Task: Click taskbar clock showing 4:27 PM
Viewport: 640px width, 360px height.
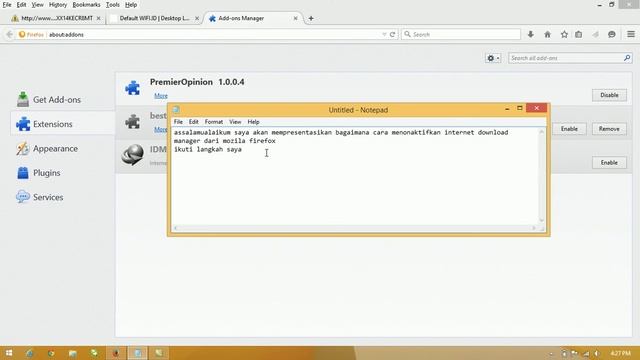Action: click(621, 353)
